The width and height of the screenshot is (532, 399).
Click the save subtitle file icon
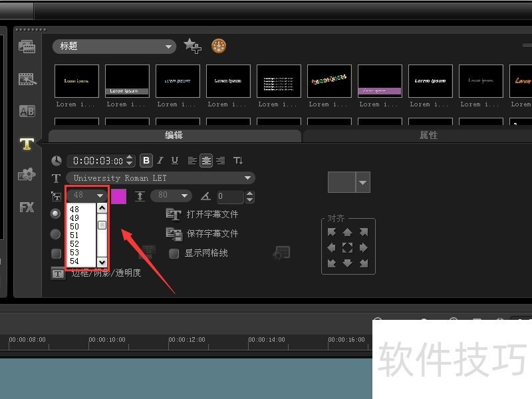(174, 234)
